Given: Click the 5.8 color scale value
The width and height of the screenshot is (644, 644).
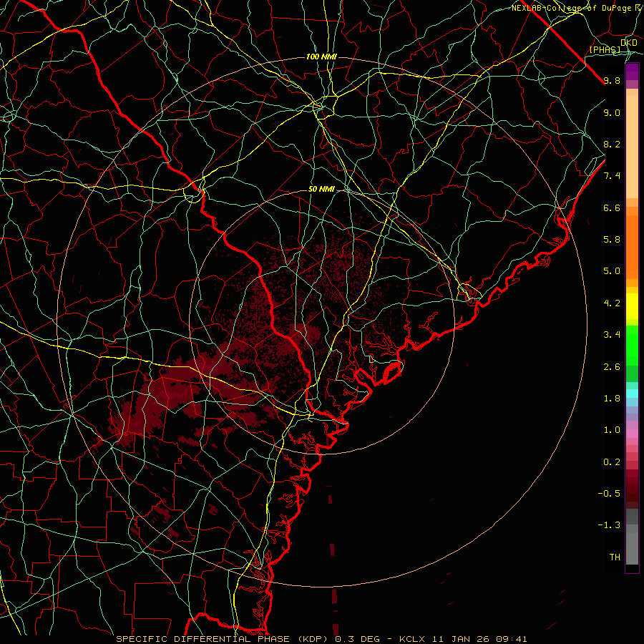Looking at the screenshot, I should (x=612, y=240).
